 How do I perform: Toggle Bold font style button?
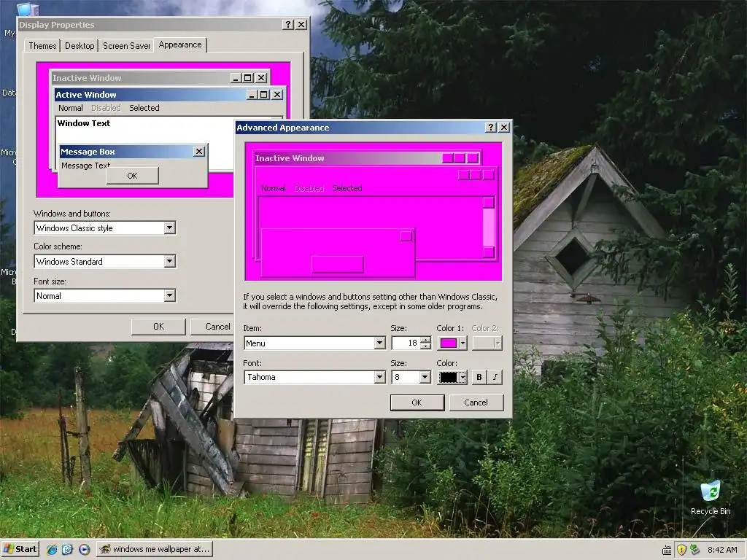(x=479, y=377)
